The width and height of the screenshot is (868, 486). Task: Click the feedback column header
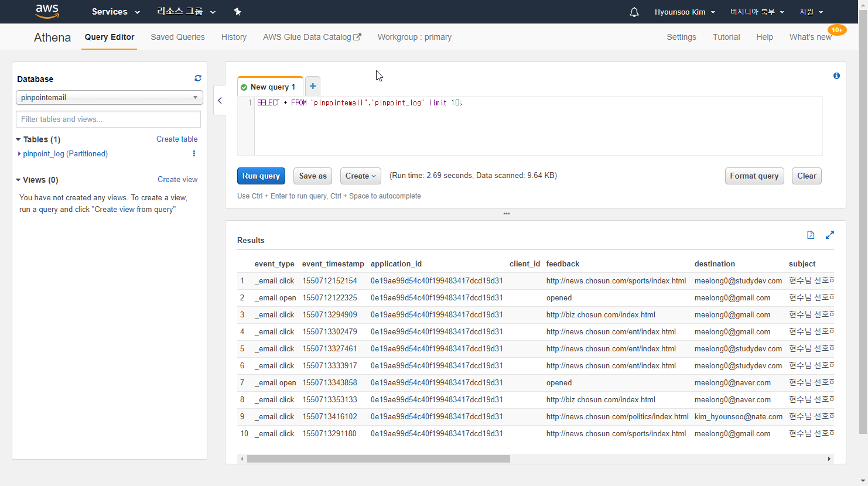[x=563, y=263]
